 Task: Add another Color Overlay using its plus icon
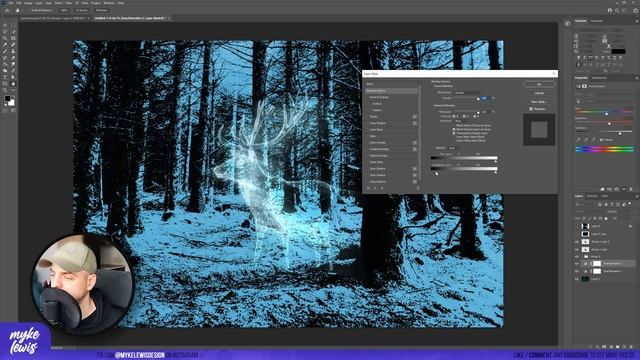coord(415,143)
